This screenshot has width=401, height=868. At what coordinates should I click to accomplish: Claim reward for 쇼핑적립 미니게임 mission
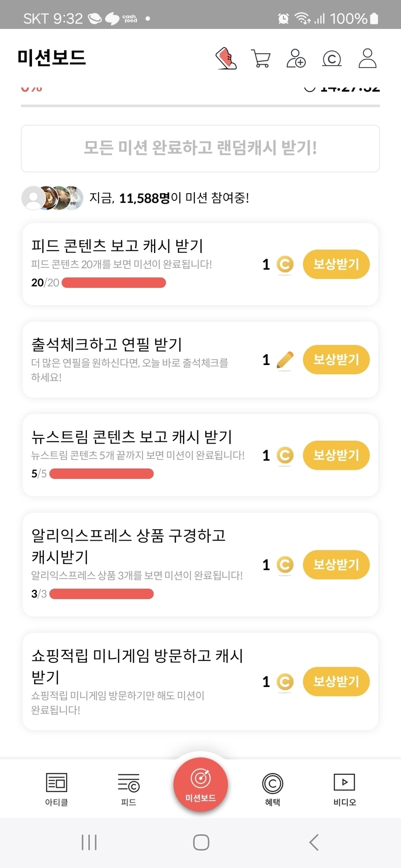pos(336,681)
